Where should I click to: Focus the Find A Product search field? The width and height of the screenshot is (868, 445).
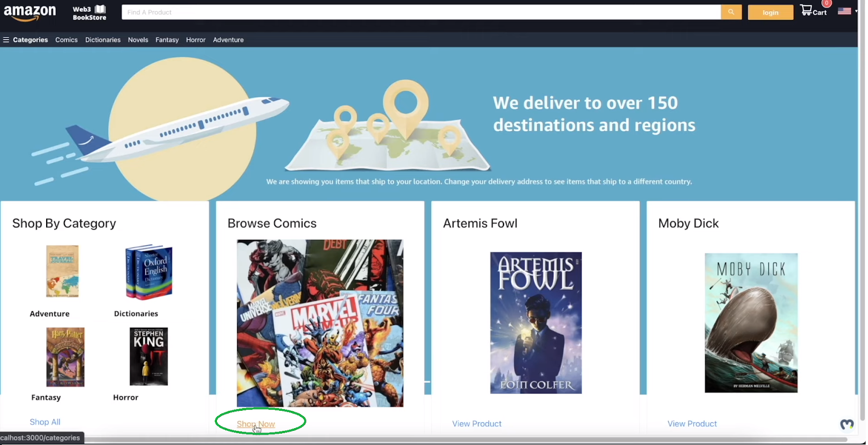pyautogui.click(x=422, y=12)
